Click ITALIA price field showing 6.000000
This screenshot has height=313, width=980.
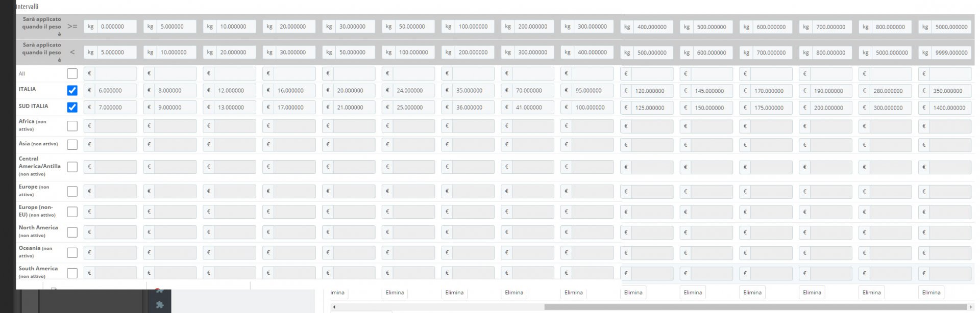click(115, 91)
